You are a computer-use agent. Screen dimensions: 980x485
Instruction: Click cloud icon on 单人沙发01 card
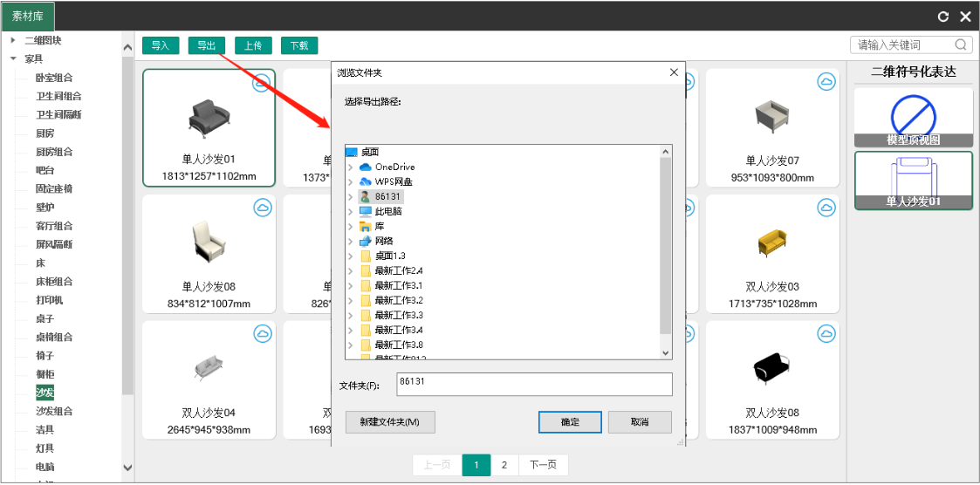pyautogui.click(x=262, y=82)
